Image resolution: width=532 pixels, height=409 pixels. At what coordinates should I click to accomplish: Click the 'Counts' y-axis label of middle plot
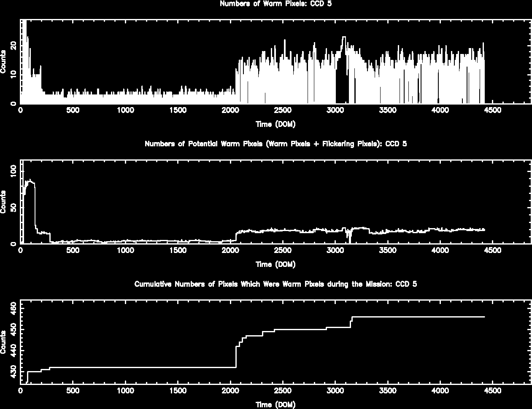click(4, 202)
